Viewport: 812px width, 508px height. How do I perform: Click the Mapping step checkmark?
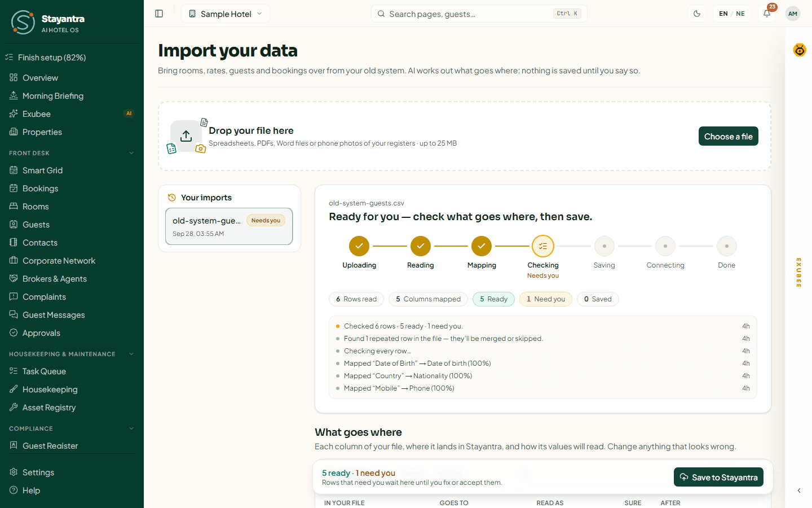point(482,246)
